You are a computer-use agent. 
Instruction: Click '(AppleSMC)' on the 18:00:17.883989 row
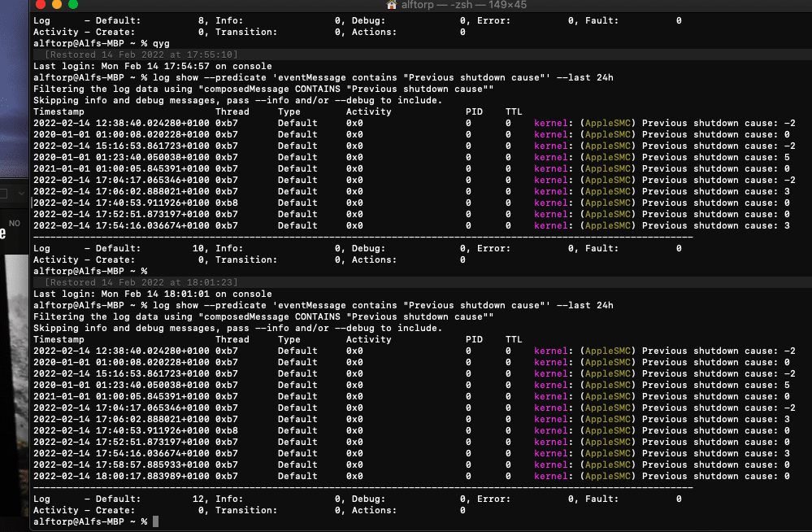click(608, 476)
